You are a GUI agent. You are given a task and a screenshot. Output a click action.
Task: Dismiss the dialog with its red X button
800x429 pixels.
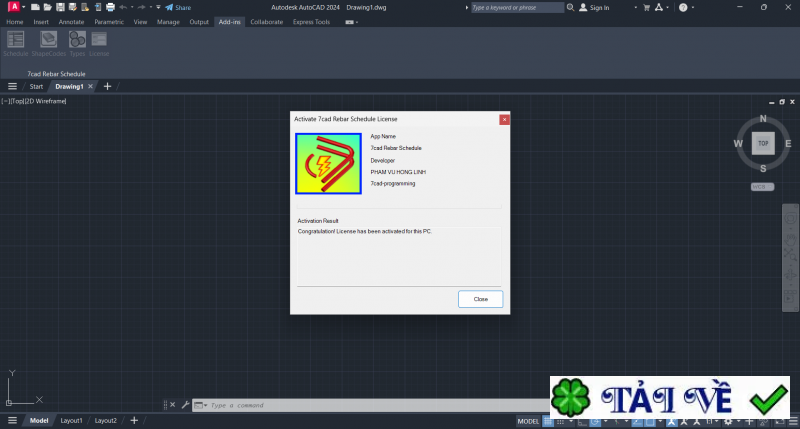504,119
